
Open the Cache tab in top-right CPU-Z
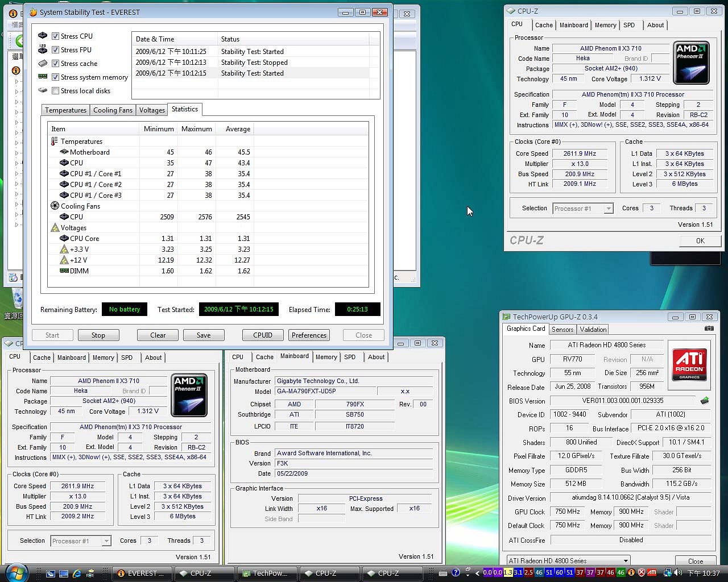coord(544,25)
